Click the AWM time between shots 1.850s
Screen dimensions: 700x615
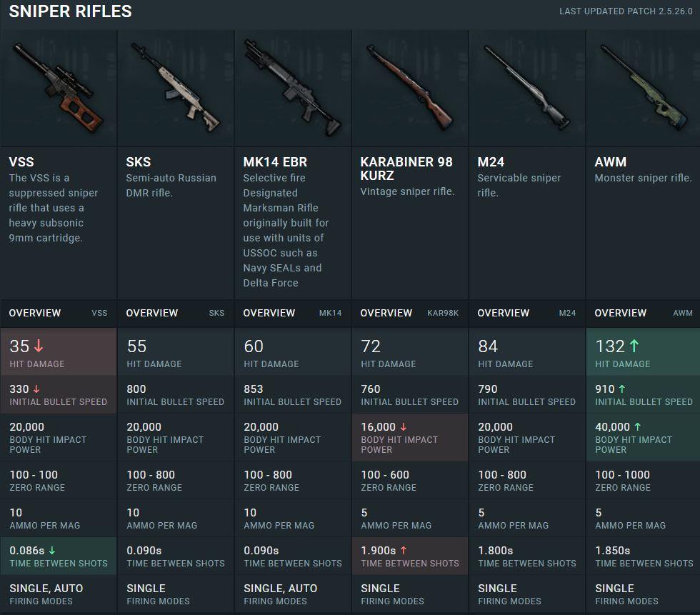point(613,550)
